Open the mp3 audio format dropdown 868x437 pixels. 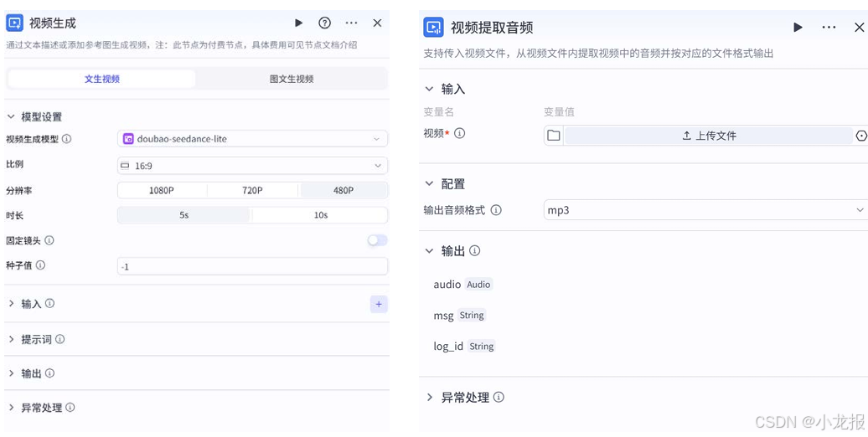705,210
